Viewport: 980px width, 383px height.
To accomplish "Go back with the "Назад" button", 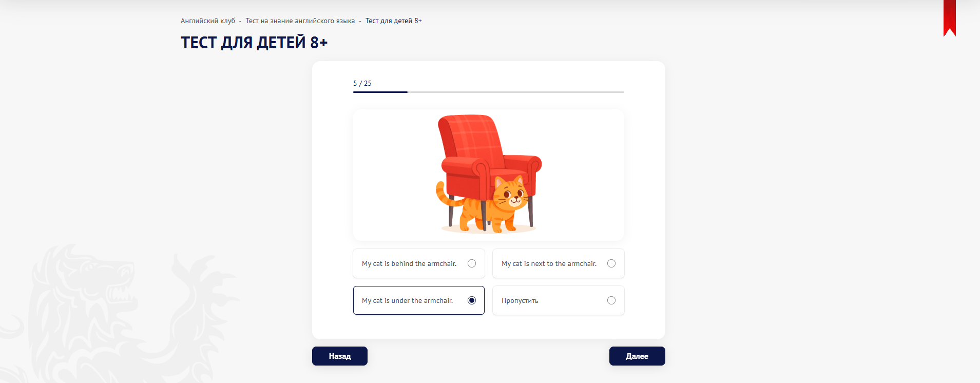I will coord(339,356).
